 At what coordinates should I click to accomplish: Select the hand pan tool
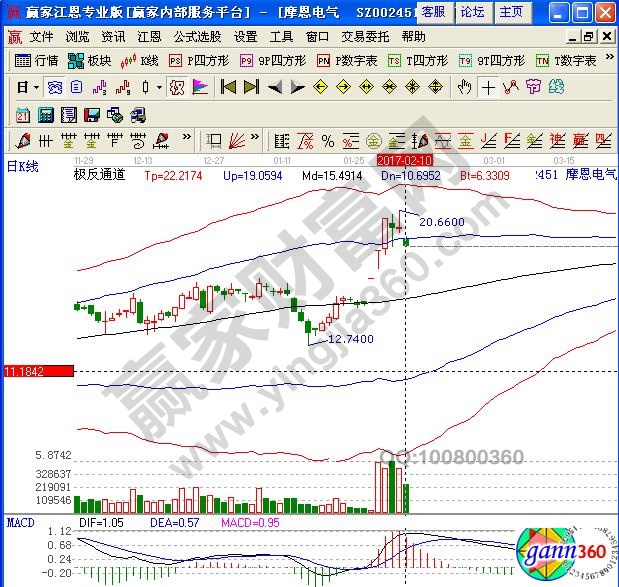(x=463, y=87)
